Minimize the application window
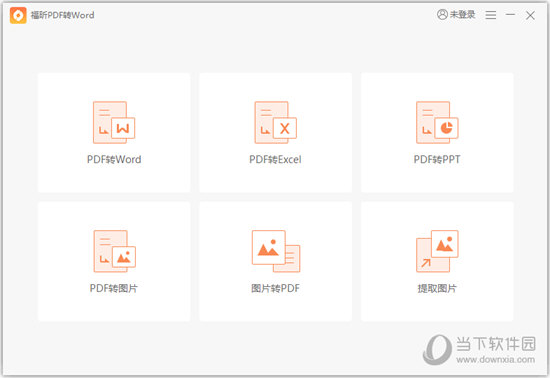This screenshot has height=378, width=550. pos(510,14)
